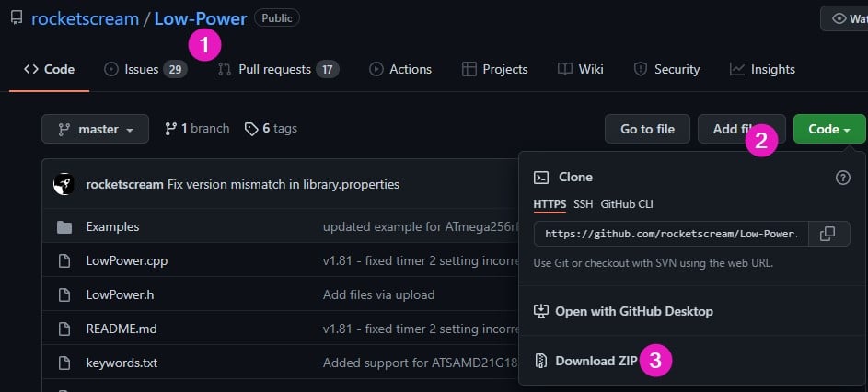Click the Public visibility label

coord(277,17)
